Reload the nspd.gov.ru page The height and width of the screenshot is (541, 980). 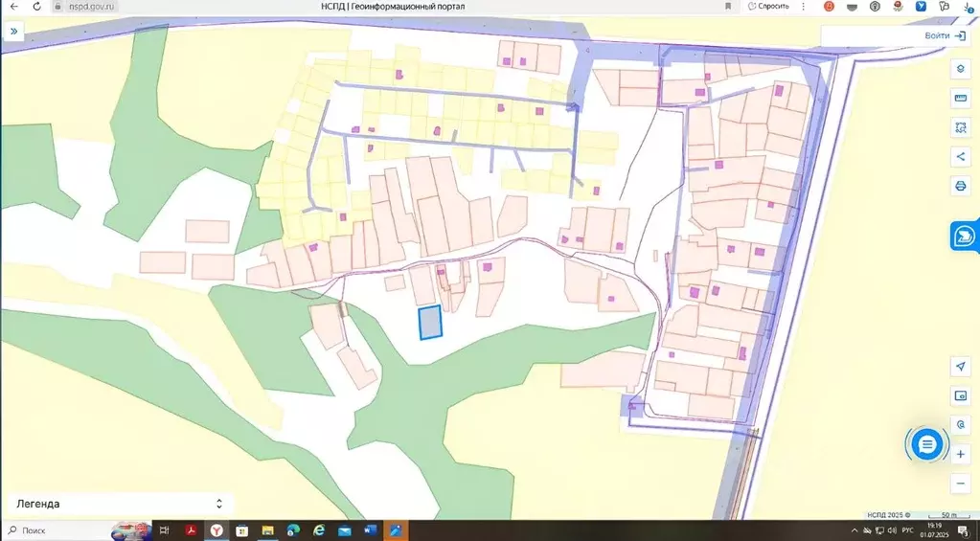[x=36, y=7]
